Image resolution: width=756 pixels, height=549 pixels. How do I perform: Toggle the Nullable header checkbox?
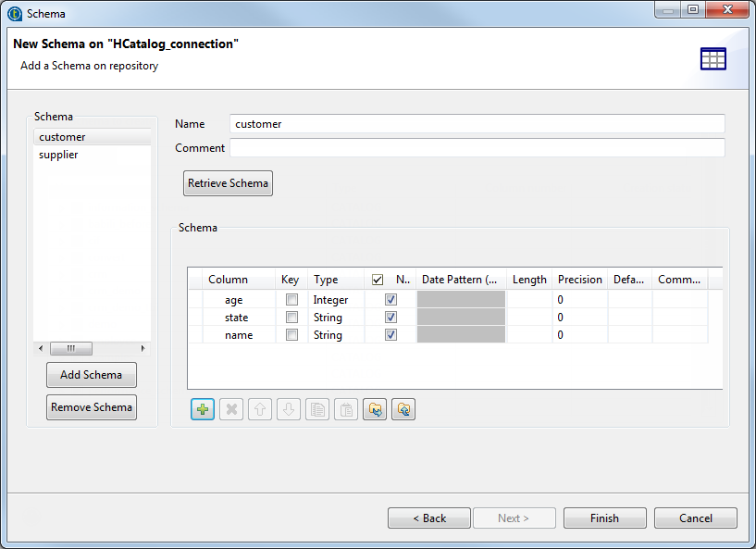[x=378, y=280]
